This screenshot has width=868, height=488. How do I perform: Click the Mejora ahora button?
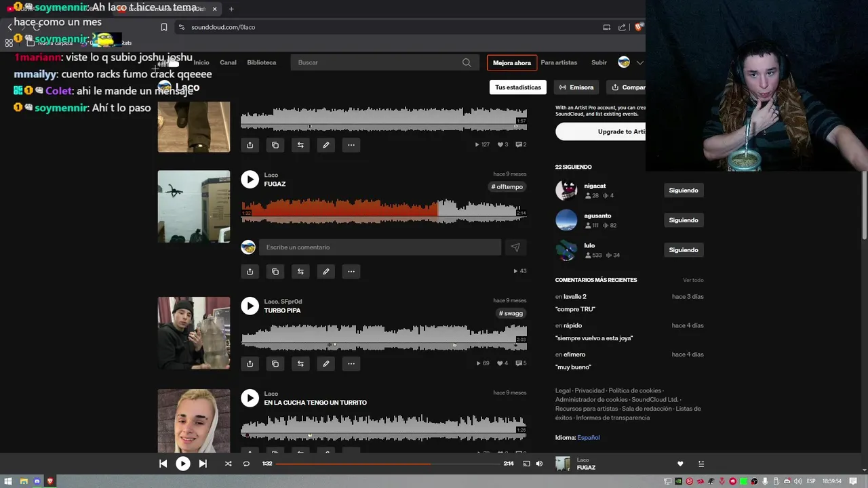coord(512,63)
